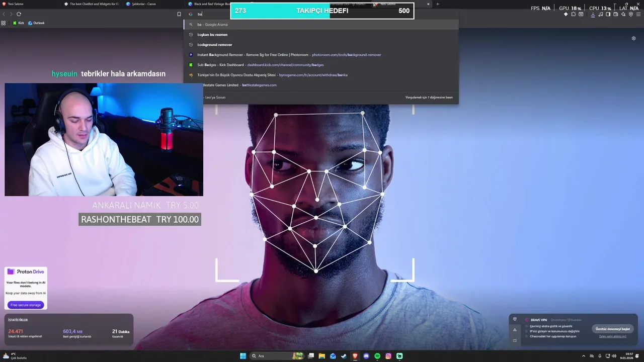Click the Proton Drive ad card

pyautogui.click(x=26, y=288)
